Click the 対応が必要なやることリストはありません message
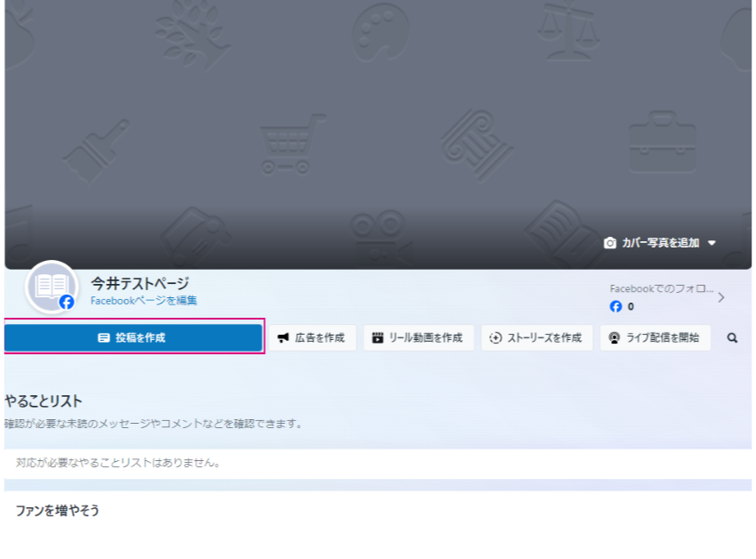Image resolution: width=756 pixels, height=559 pixels. pyautogui.click(x=118, y=463)
